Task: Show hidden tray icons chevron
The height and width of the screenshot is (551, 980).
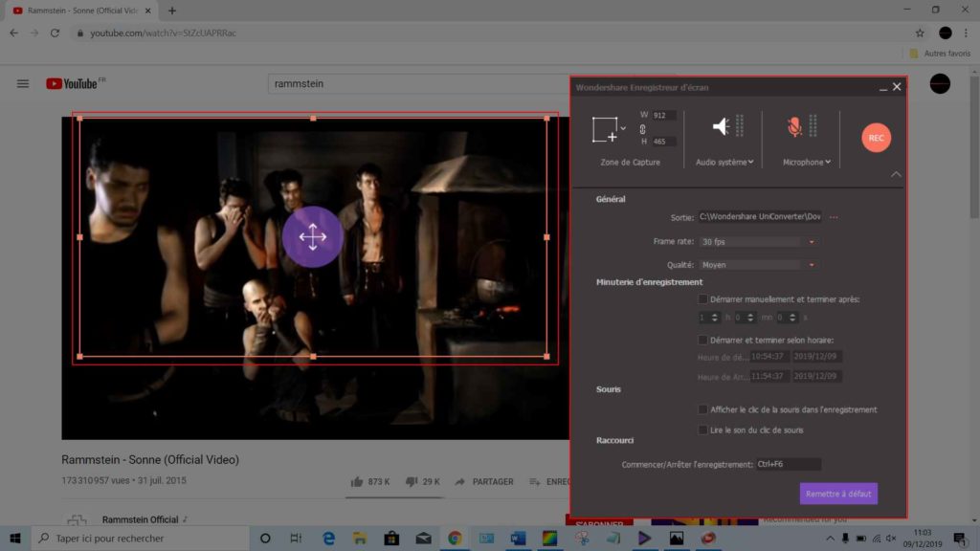Action: tap(830, 538)
